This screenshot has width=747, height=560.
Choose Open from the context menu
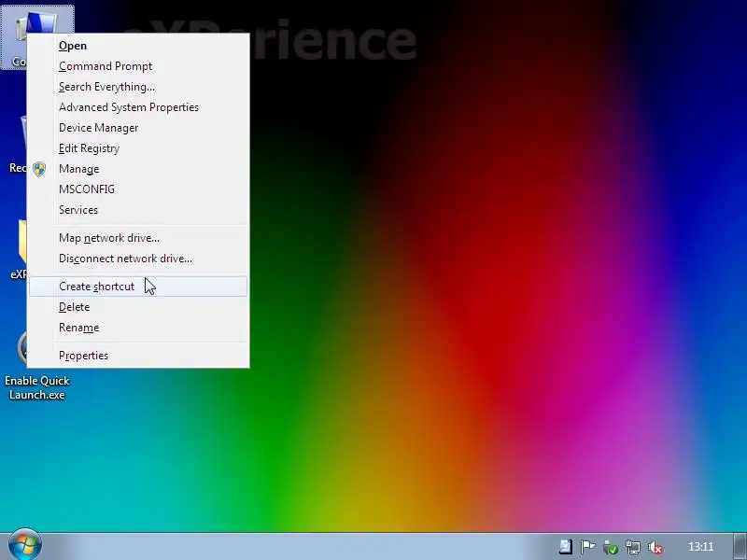pyautogui.click(x=138, y=46)
